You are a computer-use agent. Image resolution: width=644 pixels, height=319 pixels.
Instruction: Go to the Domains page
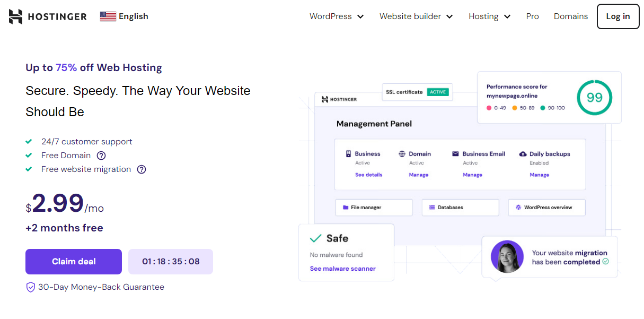pyautogui.click(x=571, y=16)
